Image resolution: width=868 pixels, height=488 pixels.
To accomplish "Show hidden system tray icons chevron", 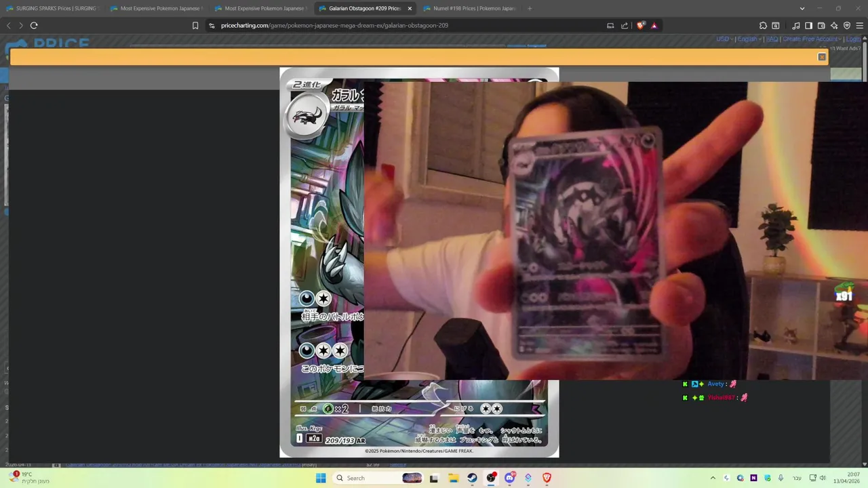I will point(713,478).
